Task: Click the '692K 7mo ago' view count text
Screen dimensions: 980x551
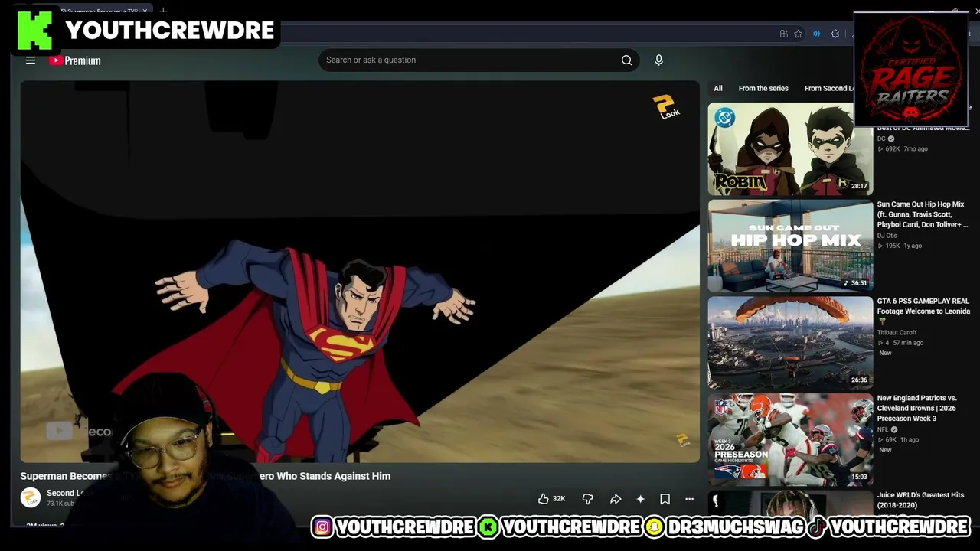Action: coord(903,148)
